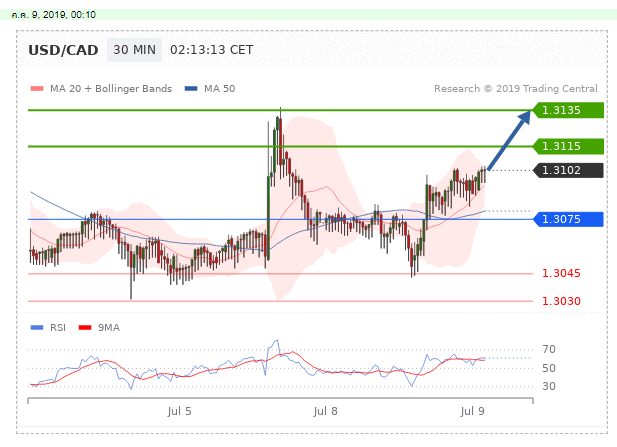617x447 pixels.
Task: Click the RSI legend text
Action: point(58,327)
